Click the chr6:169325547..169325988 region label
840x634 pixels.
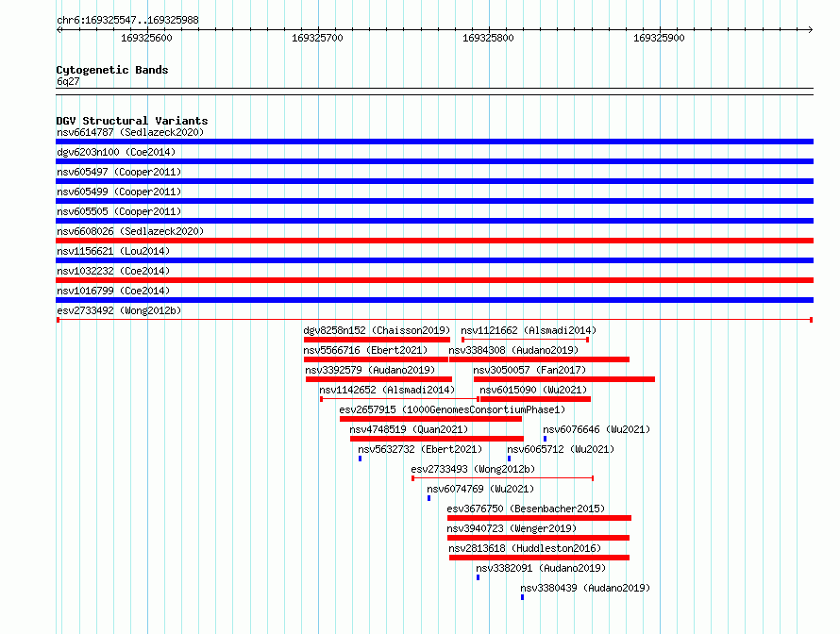(127, 20)
